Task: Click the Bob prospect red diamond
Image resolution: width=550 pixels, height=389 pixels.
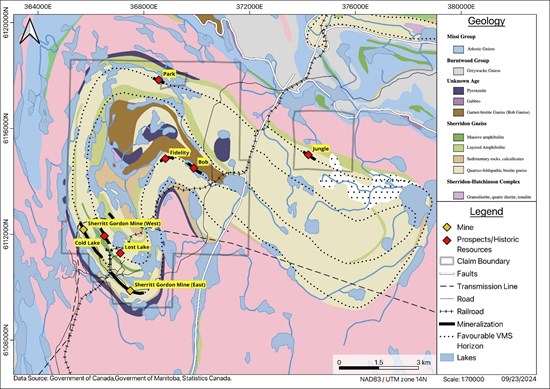Action: click(x=194, y=168)
